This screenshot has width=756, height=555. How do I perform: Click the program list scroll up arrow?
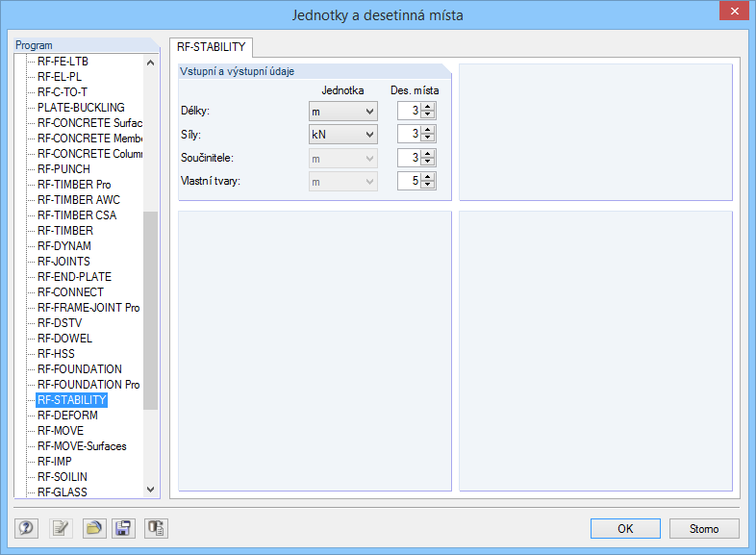tap(150, 63)
